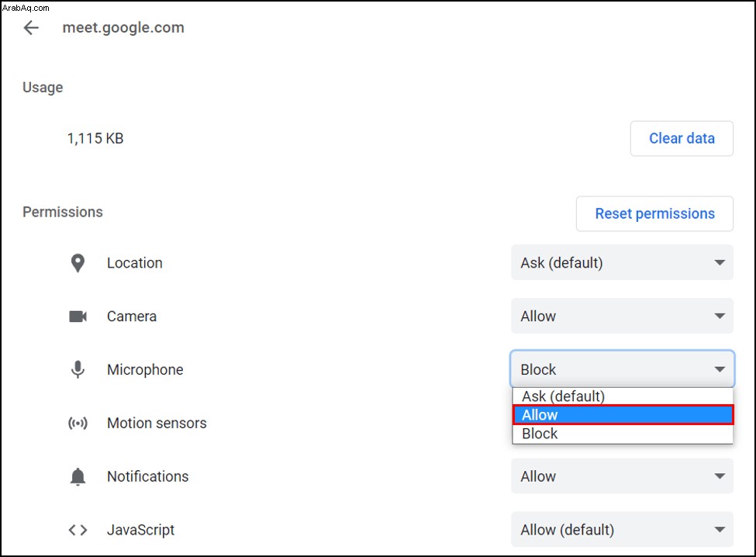Click the Clear data button
756x557 pixels.
682,138
